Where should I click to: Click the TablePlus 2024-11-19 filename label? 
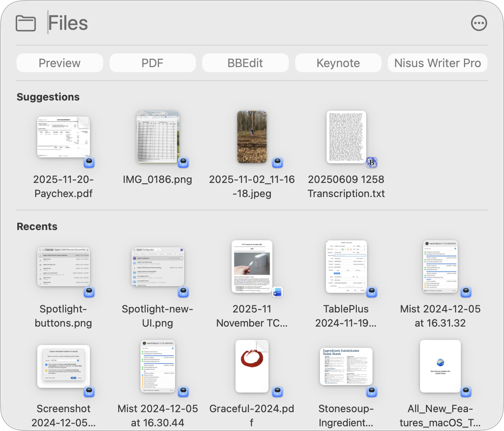tap(346, 316)
